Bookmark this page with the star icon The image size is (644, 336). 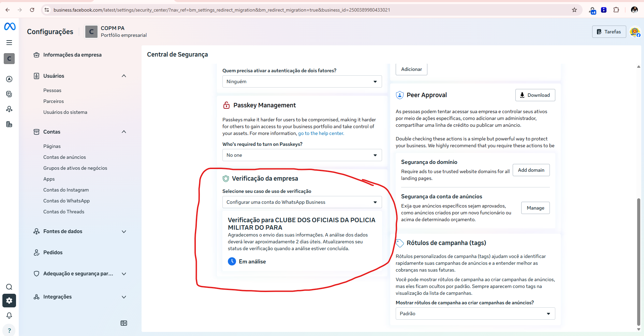tap(574, 10)
